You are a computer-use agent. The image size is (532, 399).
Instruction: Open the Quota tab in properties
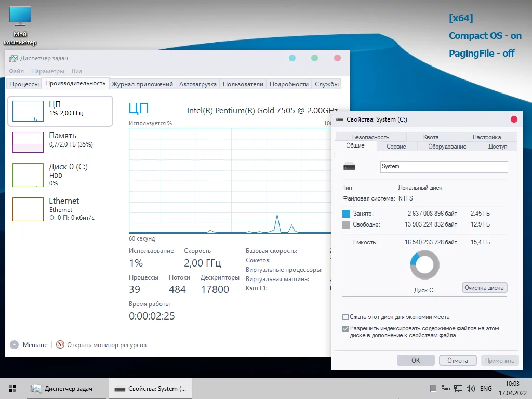pyautogui.click(x=431, y=137)
